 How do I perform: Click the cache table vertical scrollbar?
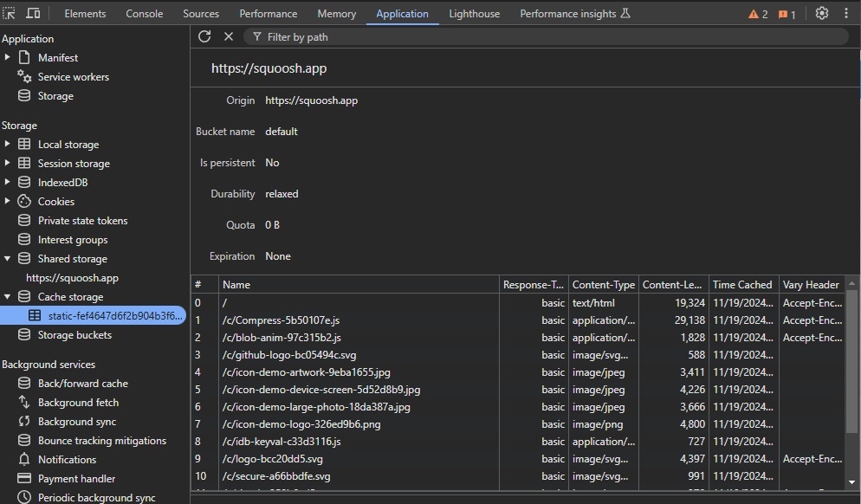(x=851, y=364)
